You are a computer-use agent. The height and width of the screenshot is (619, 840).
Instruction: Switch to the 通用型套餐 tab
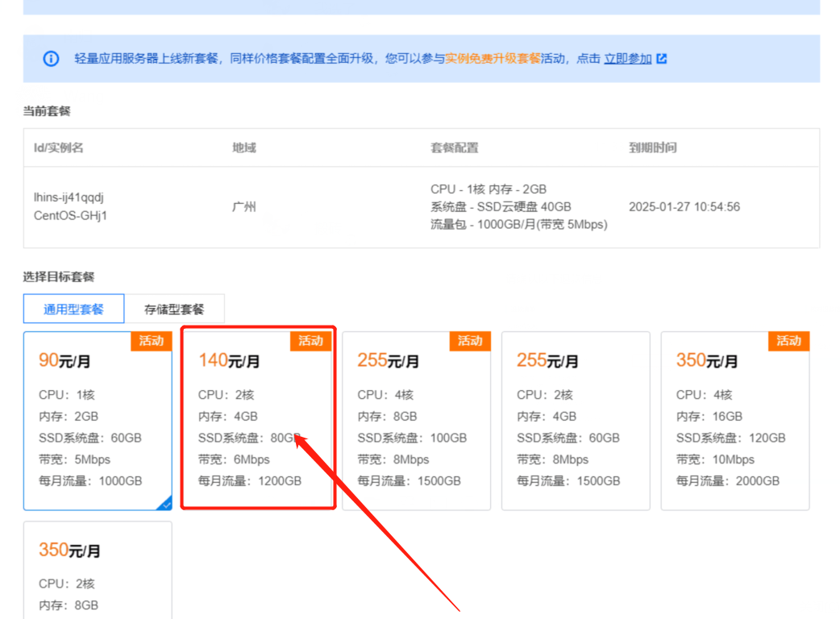[74, 309]
